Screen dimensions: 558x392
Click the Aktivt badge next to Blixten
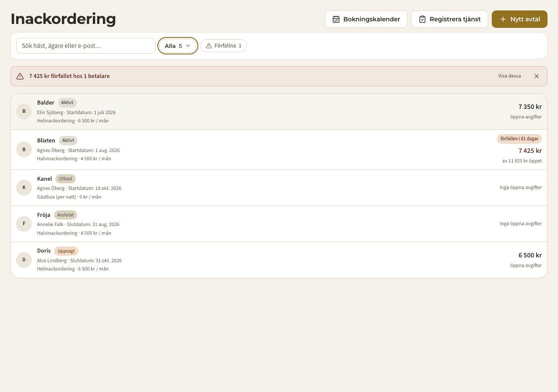68,141
